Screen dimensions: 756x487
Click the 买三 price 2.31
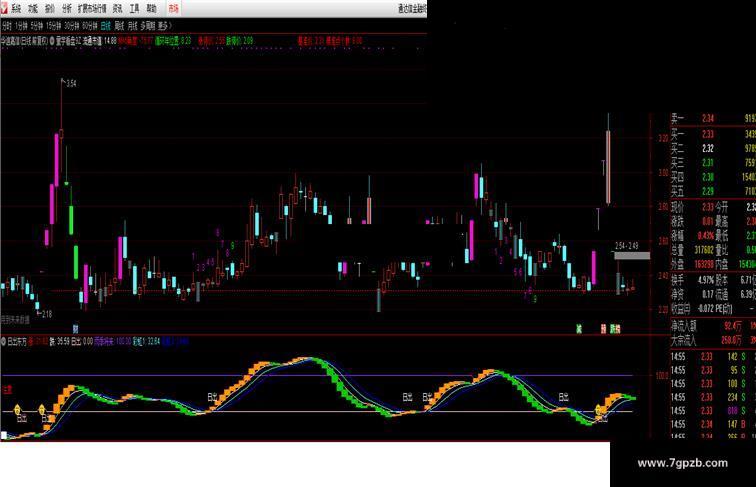tap(708, 163)
